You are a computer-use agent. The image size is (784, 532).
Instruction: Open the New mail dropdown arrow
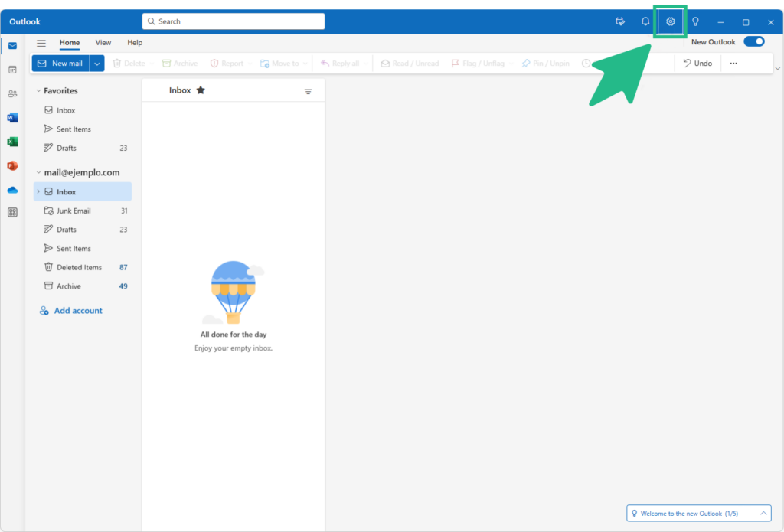[x=97, y=64]
